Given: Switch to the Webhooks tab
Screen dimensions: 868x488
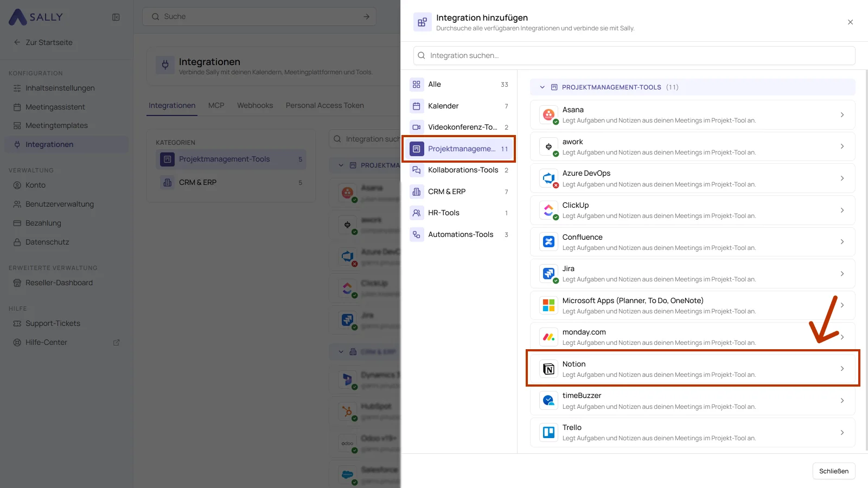Looking at the screenshot, I should click(x=255, y=105).
